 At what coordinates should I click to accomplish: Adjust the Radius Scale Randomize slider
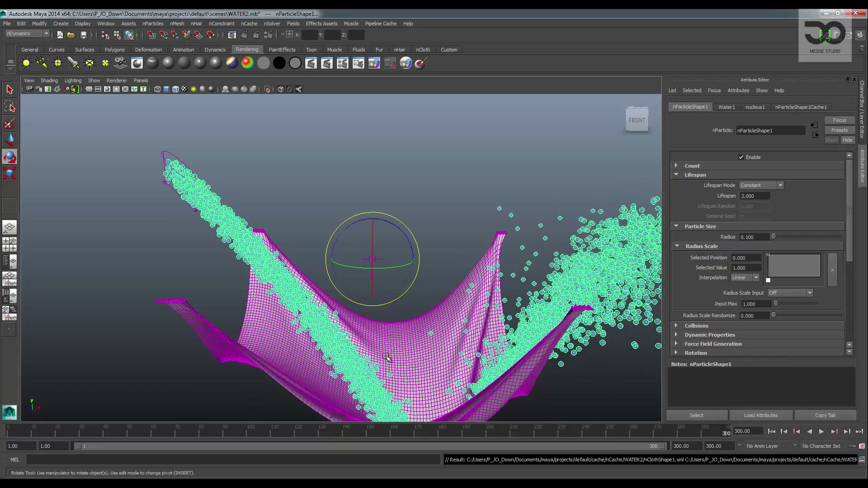[x=774, y=315]
